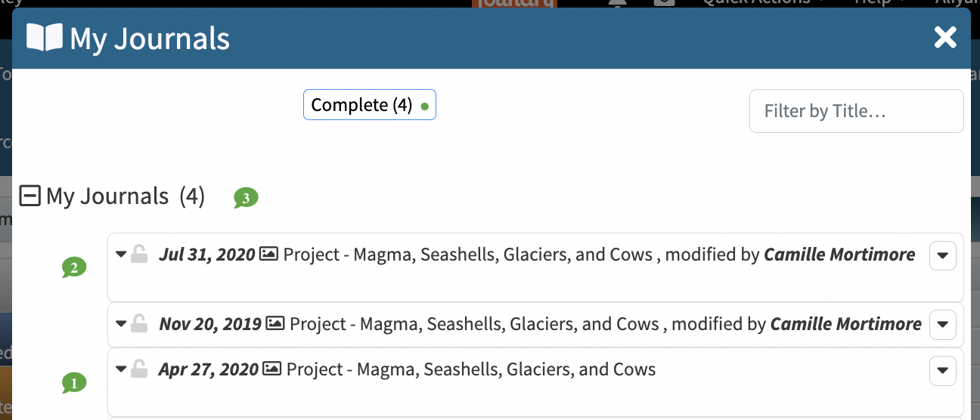Image resolution: width=980 pixels, height=420 pixels.
Task: Open comment bubble numbered 1
Action: [74, 384]
